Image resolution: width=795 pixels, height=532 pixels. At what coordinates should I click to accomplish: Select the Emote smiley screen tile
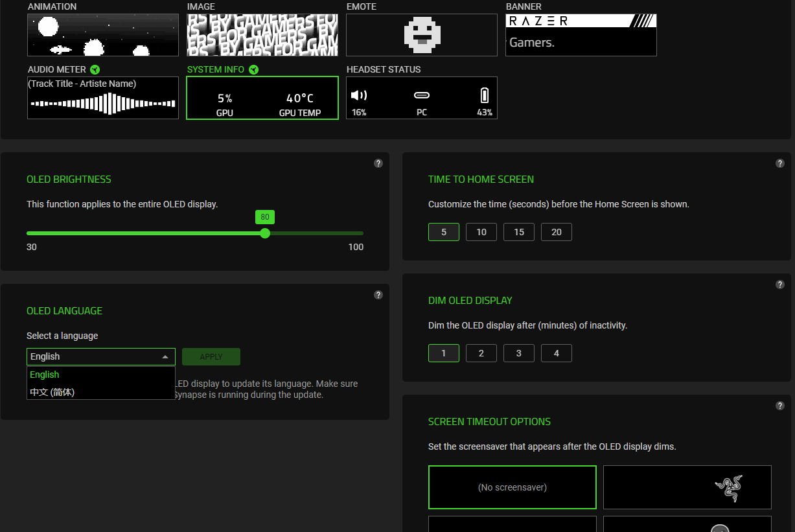[422, 35]
